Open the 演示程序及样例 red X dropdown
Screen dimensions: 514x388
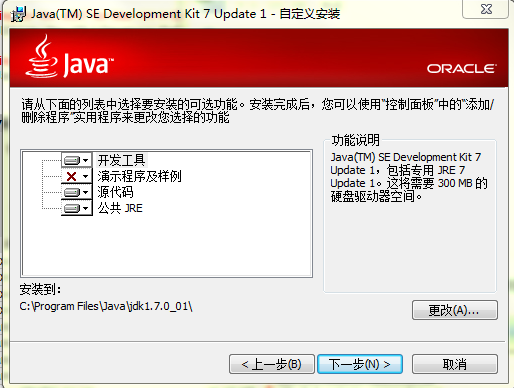(77, 176)
